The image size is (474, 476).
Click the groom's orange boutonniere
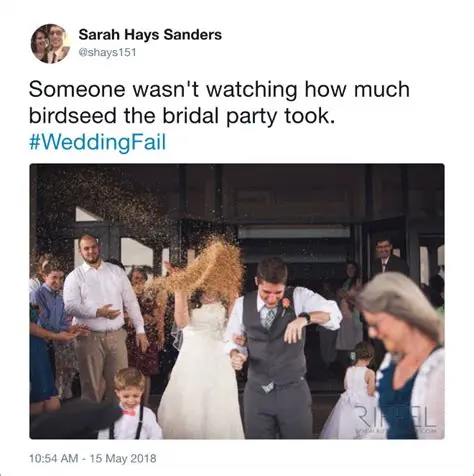coord(286,303)
